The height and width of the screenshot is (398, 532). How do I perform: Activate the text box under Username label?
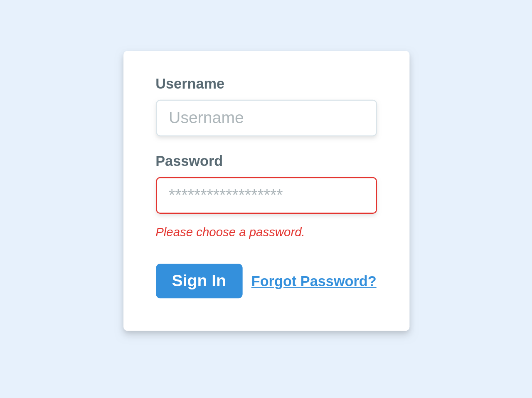pyautogui.click(x=266, y=118)
